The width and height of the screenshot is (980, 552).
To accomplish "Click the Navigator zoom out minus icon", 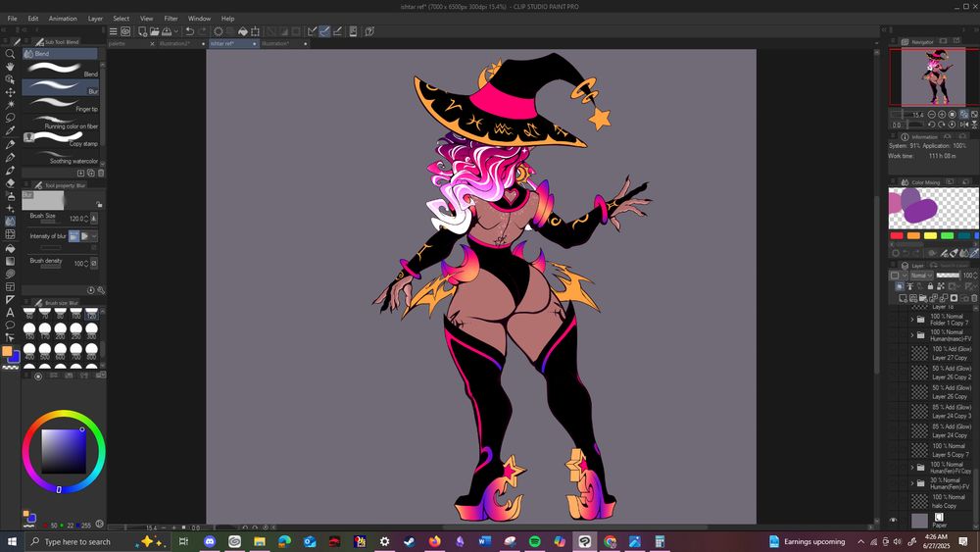I will coord(931,115).
